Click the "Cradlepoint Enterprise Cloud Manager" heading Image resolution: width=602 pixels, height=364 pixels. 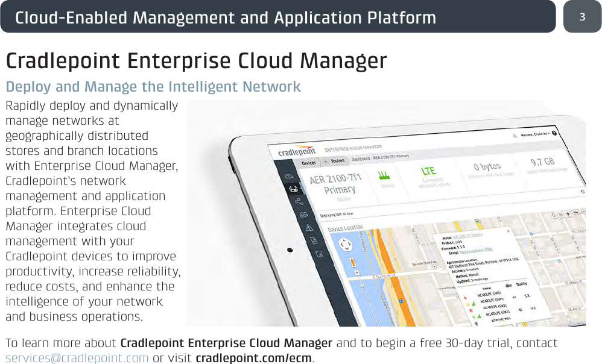(196, 61)
